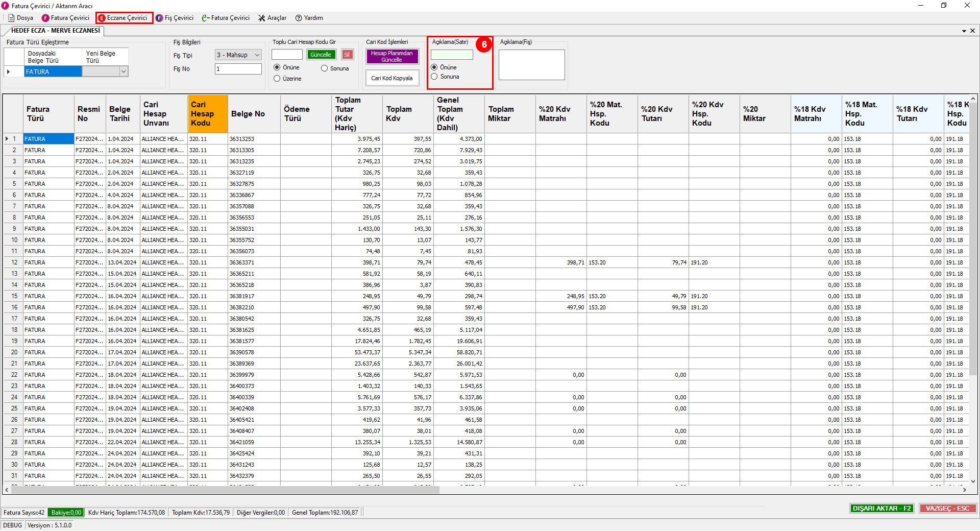Image resolution: width=980 pixels, height=531 pixels.
Task: Click the Toplam Kdv column header
Action: pos(408,114)
